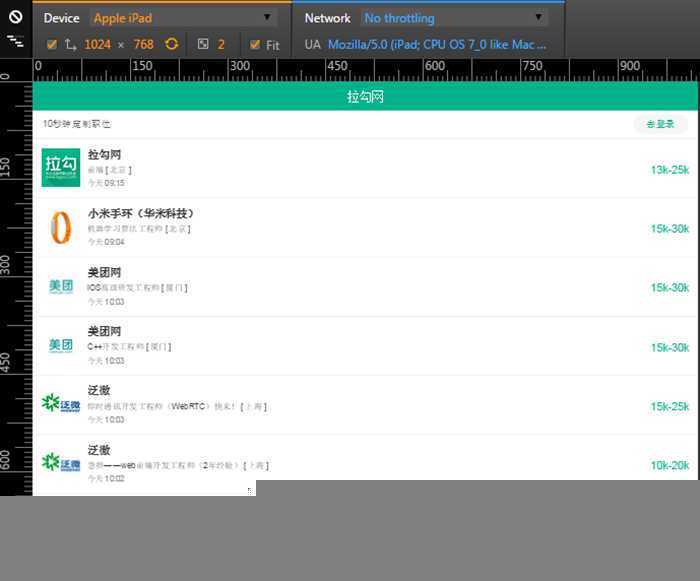Open the 拉勾网 job listing title
700x581 pixels.
104,155
